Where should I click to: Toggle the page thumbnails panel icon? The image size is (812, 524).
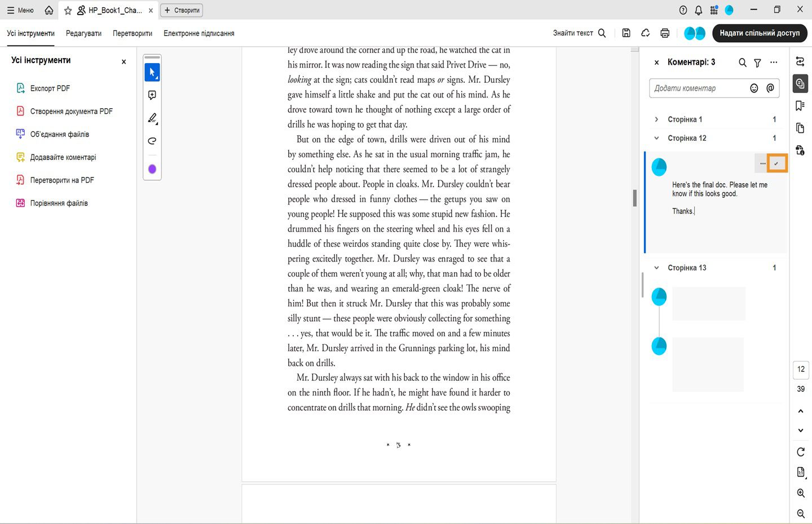tap(800, 128)
